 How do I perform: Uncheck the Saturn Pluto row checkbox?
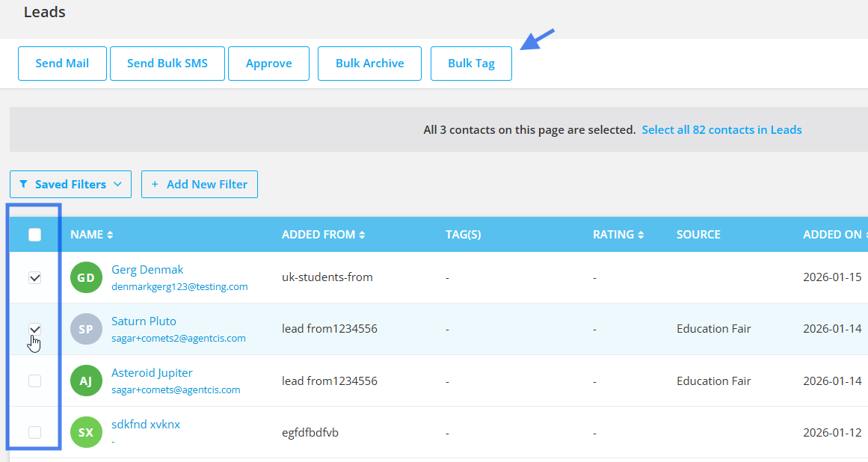point(35,329)
